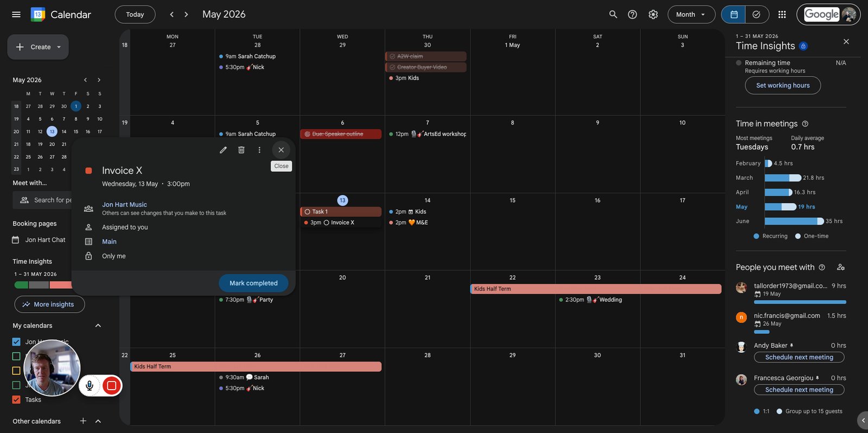This screenshot has height=433, width=868.
Task: Open the Support help icon
Action: click(633, 15)
